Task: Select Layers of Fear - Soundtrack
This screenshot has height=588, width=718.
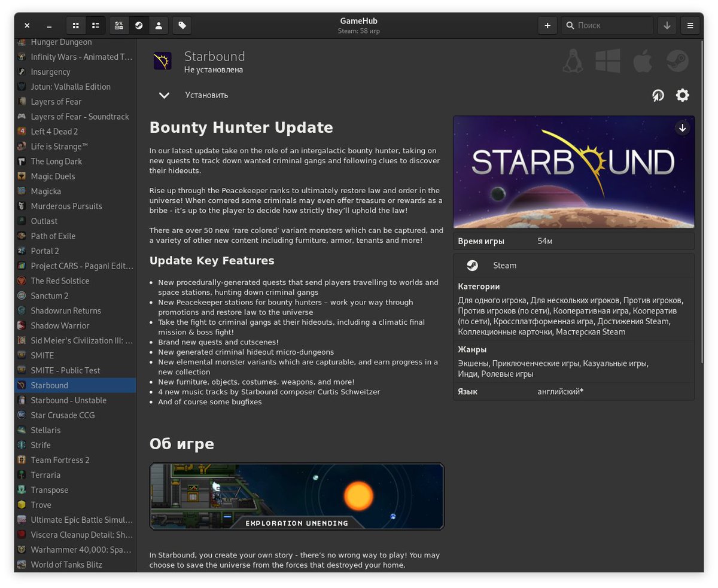Action: pos(75,117)
